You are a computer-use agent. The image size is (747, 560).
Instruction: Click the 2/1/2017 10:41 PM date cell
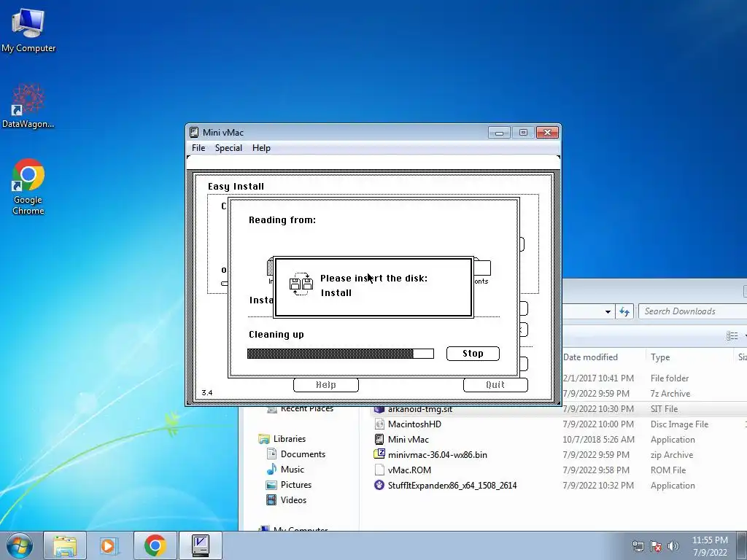pyautogui.click(x=598, y=378)
